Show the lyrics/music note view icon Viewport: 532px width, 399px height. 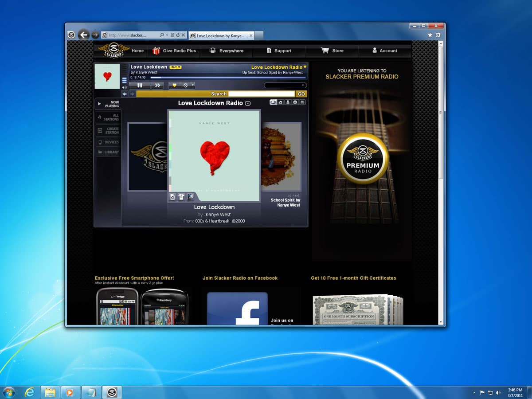point(281,102)
